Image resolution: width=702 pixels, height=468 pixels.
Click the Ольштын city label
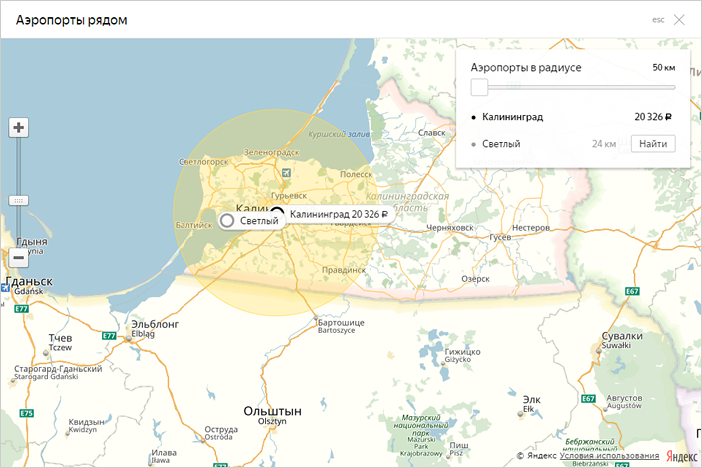(x=272, y=411)
